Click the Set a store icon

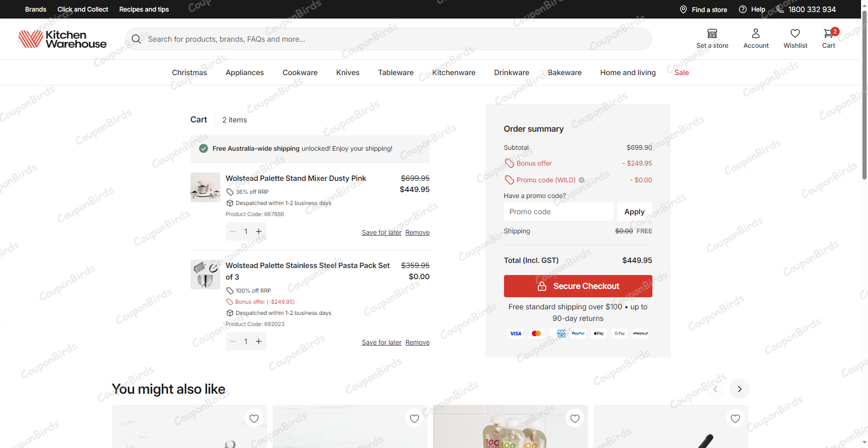(x=712, y=34)
